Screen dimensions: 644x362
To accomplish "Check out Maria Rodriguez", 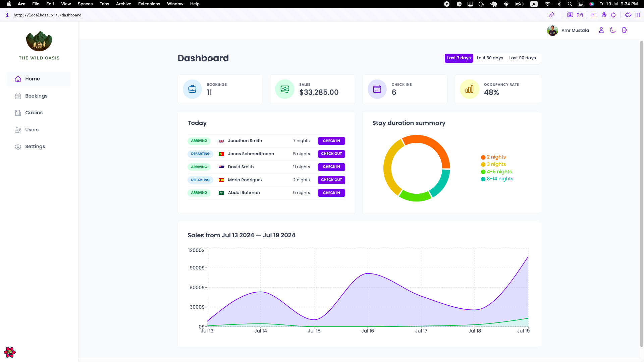I will [x=331, y=180].
